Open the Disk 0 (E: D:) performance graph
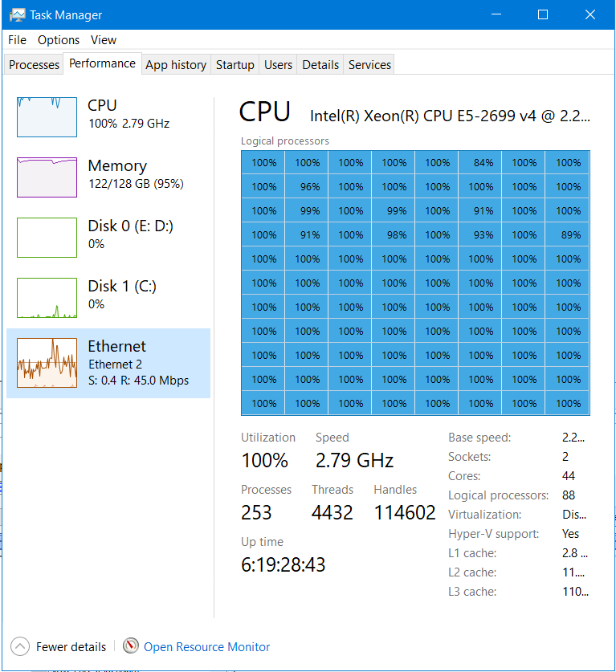616x672 pixels. [47, 238]
